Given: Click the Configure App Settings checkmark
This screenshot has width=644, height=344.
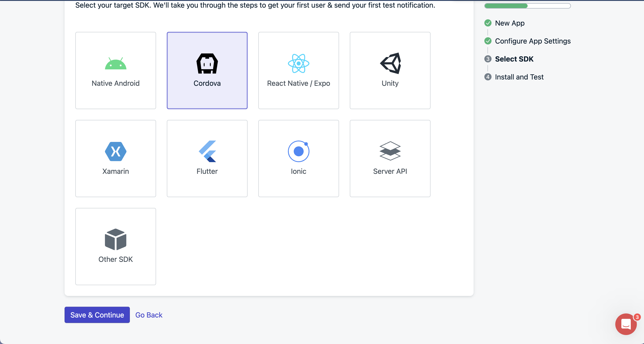Looking at the screenshot, I should [488, 41].
